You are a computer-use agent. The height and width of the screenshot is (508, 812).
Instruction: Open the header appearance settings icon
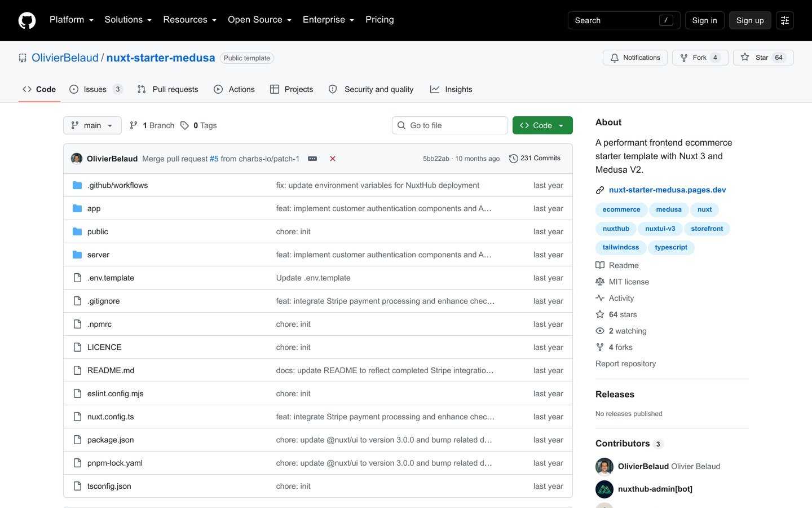point(785,20)
